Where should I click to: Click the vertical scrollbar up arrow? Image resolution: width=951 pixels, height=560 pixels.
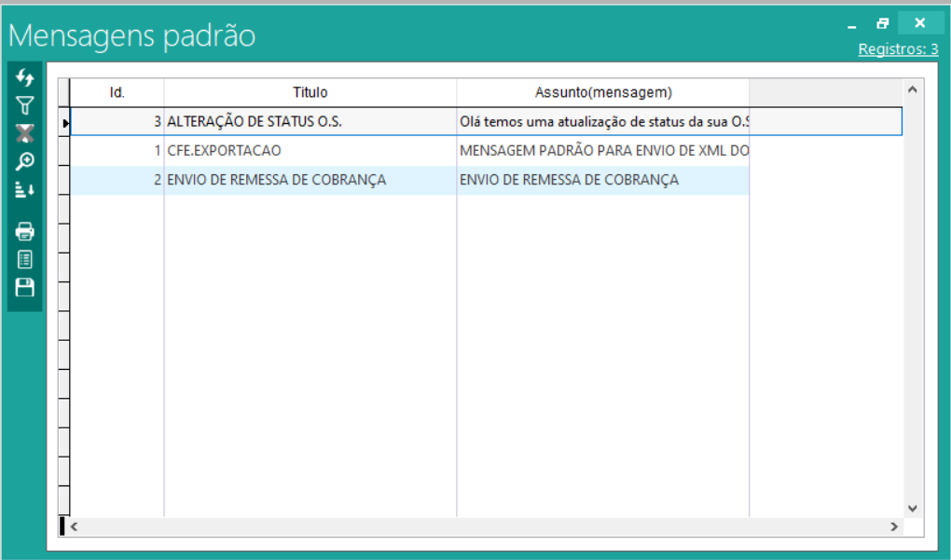coord(912,89)
